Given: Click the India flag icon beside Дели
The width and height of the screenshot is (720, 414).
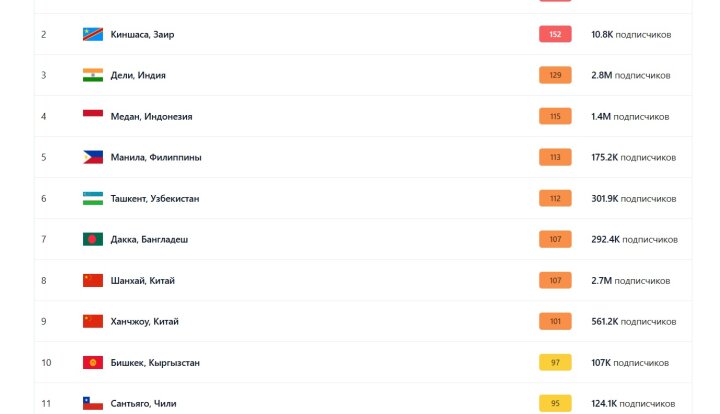Looking at the screenshot, I should pyautogui.click(x=93, y=75).
